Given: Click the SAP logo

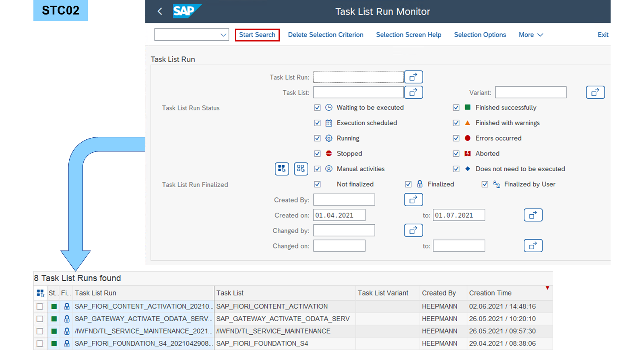Looking at the screenshot, I should [x=187, y=11].
